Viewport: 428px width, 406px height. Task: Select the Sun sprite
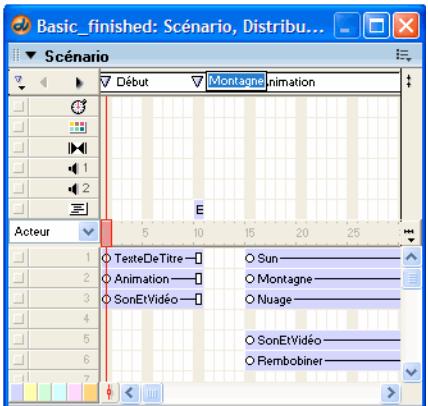(x=323, y=258)
